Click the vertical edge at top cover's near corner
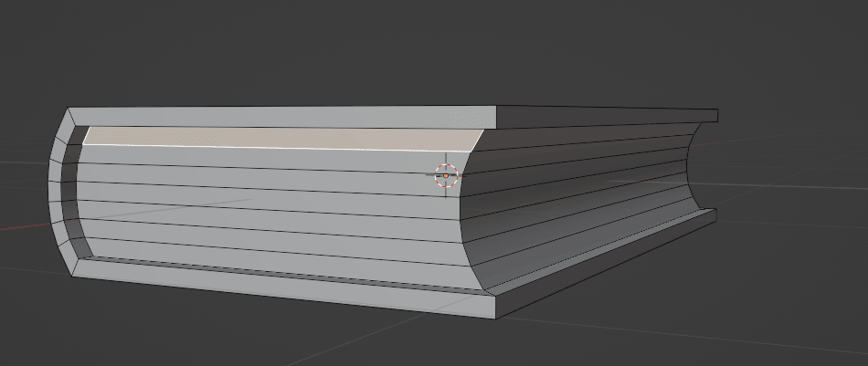The height and width of the screenshot is (366, 868). pyautogui.click(x=496, y=117)
